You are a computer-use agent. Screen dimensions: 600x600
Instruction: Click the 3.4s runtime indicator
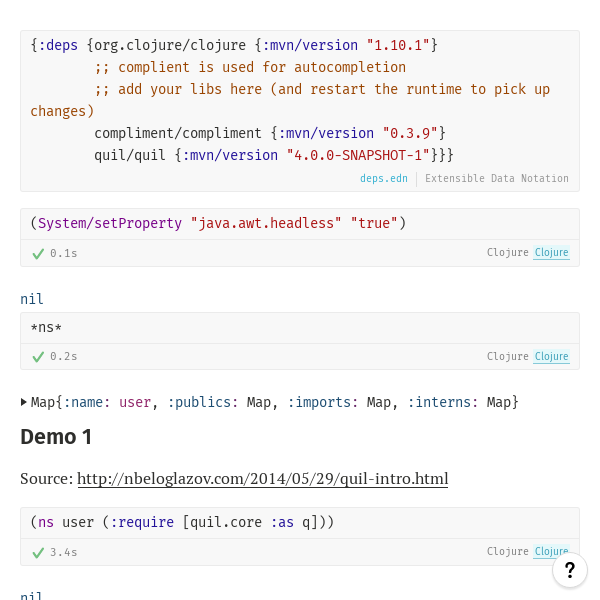63,552
